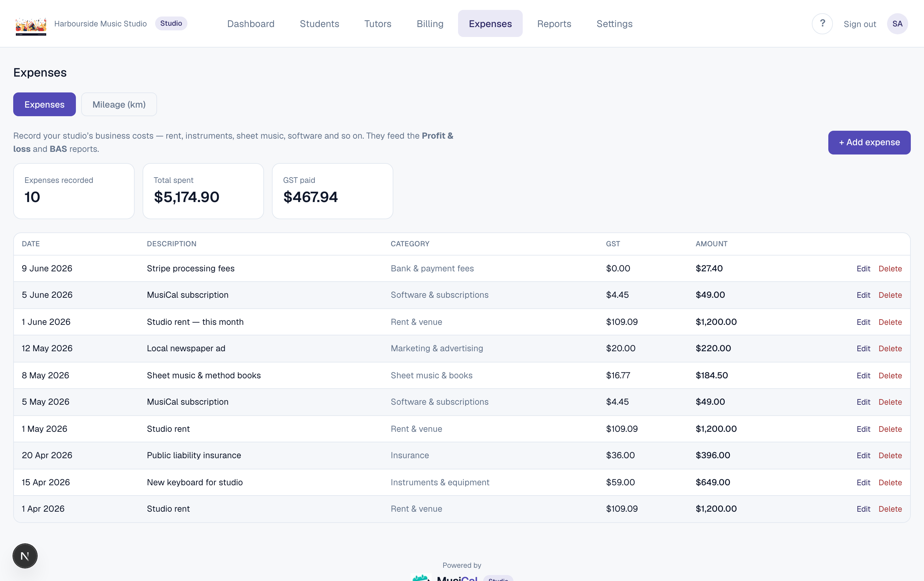Click the $16.77 GST cell
The height and width of the screenshot is (581, 924).
[x=618, y=375]
